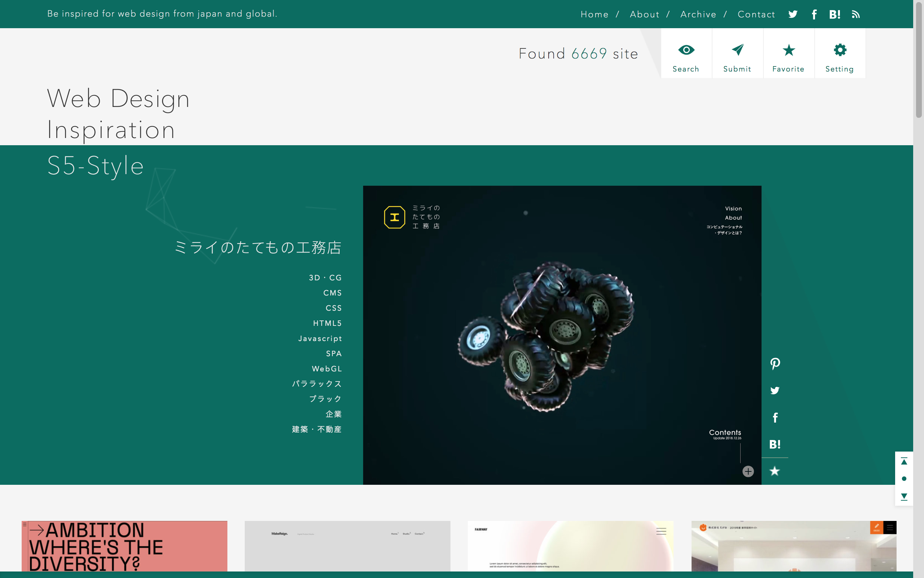Click the Submit paper plane icon

(x=738, y=53)
